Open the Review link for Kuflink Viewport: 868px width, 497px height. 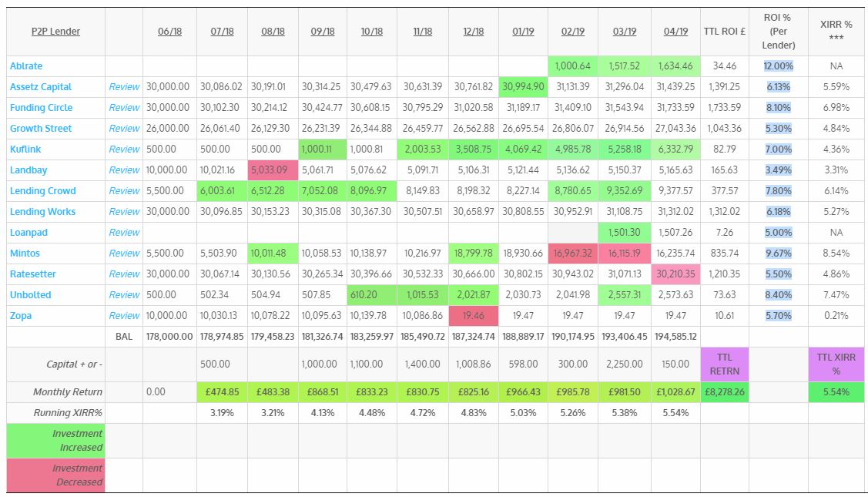(x=124, y=149)
